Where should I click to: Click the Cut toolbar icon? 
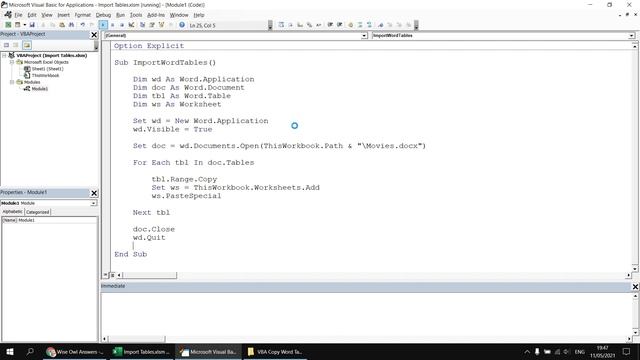(43, 25)
